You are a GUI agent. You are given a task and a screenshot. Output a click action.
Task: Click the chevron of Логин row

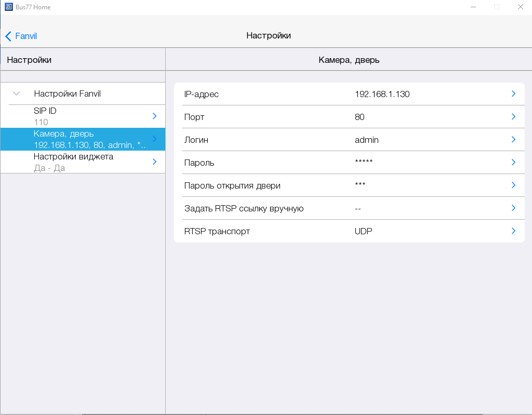(513, 140)
